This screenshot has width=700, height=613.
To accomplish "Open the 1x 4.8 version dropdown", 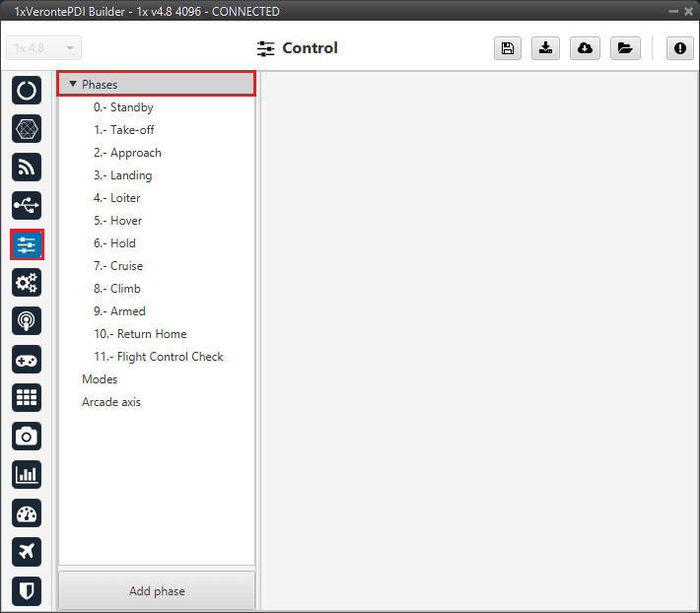I will (44, 48).
